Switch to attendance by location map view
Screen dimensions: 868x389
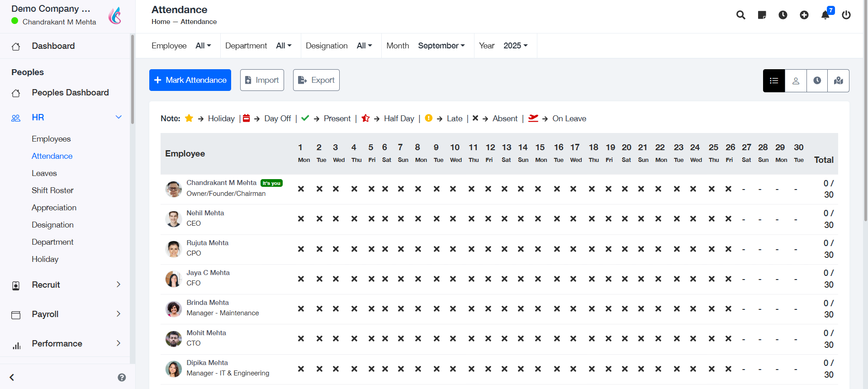(x=838, y=81)
